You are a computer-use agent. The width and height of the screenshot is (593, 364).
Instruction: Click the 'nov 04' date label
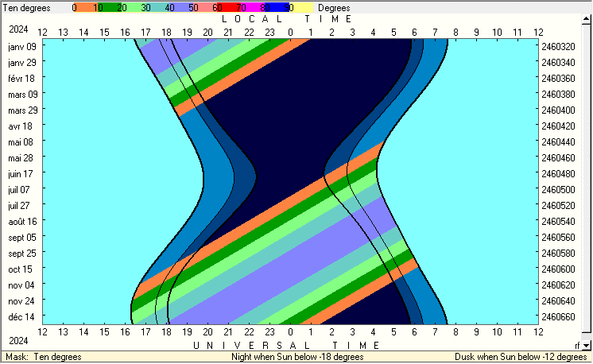(21, 285)
